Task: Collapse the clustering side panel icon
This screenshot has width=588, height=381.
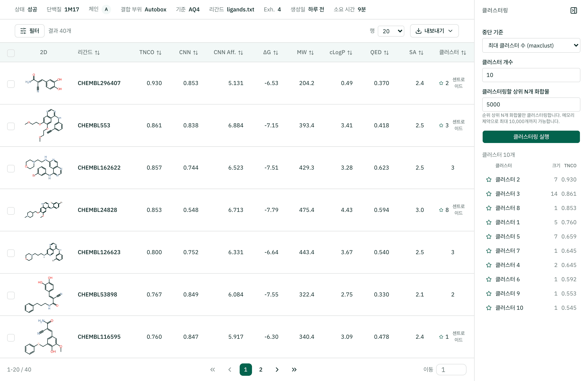Action: point(574,10)
